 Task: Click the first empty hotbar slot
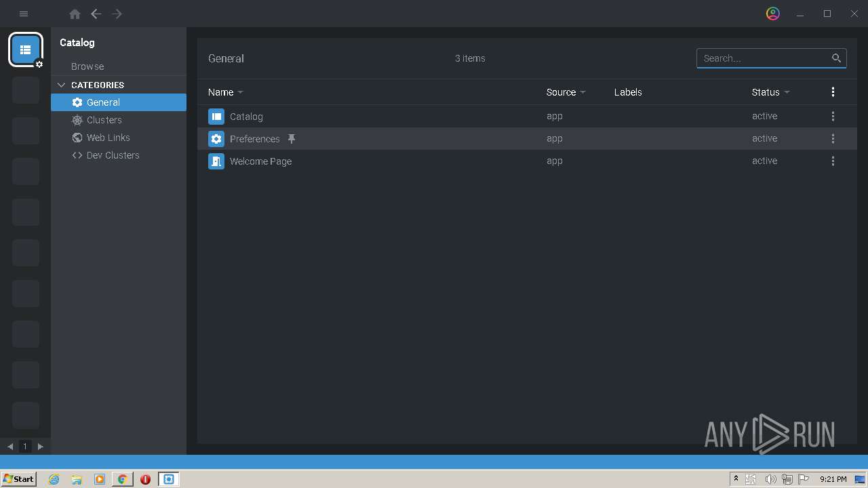tap(26, 90)
